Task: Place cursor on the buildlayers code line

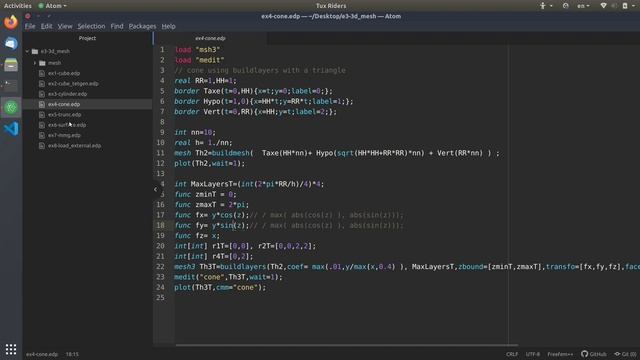Action: [x=407, y=267]
